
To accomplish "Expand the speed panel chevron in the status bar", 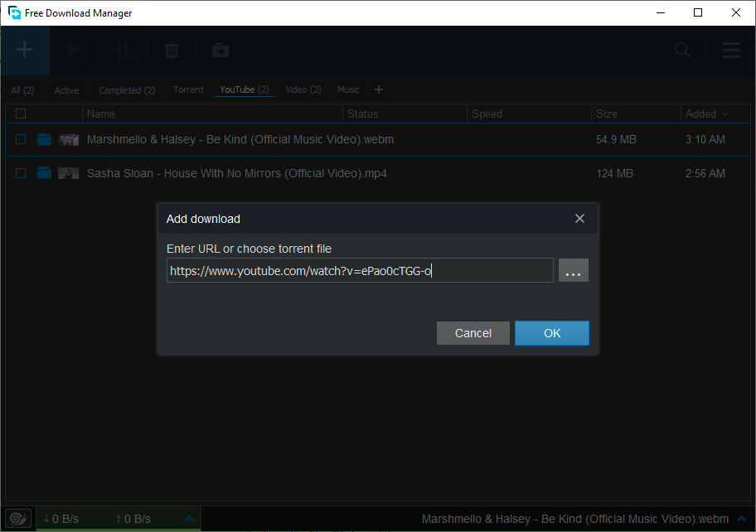I will click(x=190, y=519).
